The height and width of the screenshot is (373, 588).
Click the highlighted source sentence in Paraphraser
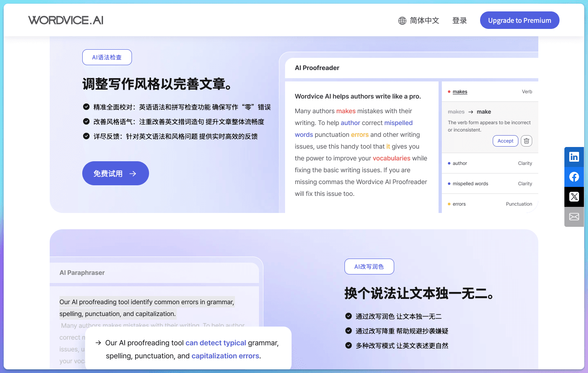pyautogui.click(x=147, y=308)
